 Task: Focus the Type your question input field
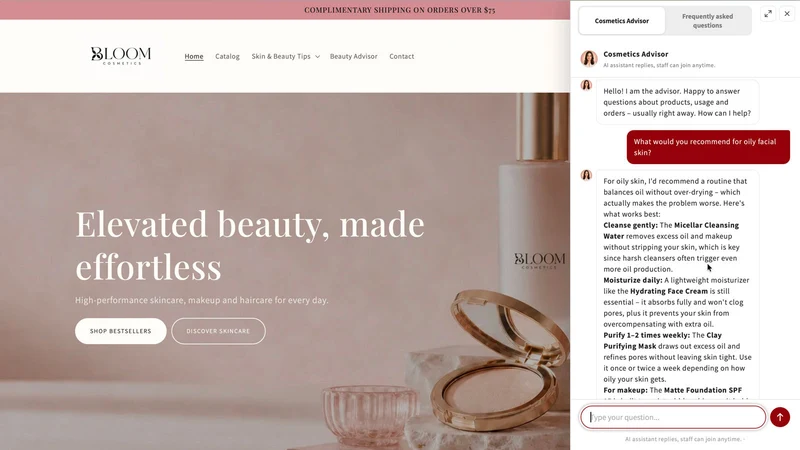coord(673,417)
